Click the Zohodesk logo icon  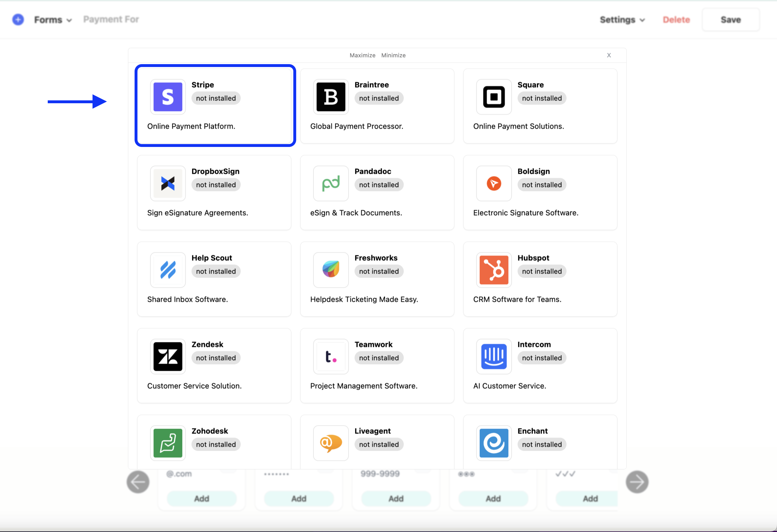(x=168, y=443)
